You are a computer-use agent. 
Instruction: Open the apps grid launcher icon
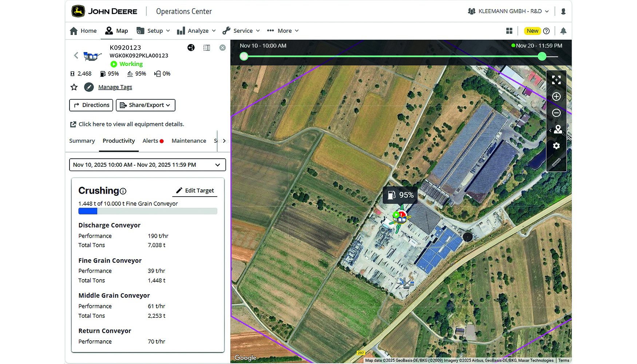[x=509, y=31]
